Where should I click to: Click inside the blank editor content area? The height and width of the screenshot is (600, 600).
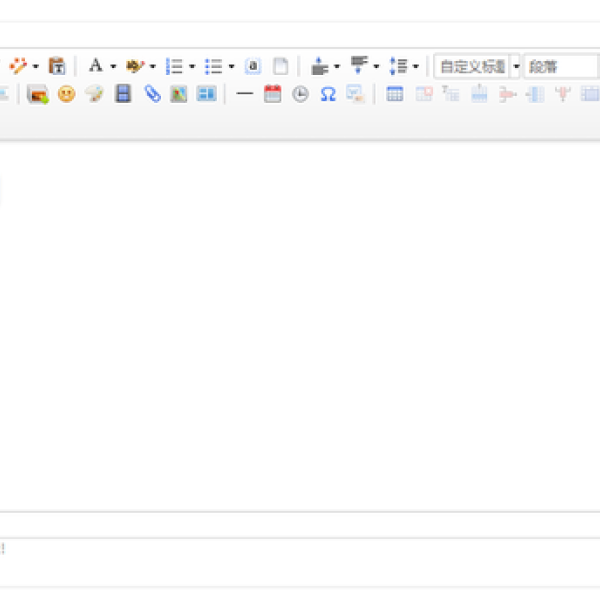pos(300,320)
